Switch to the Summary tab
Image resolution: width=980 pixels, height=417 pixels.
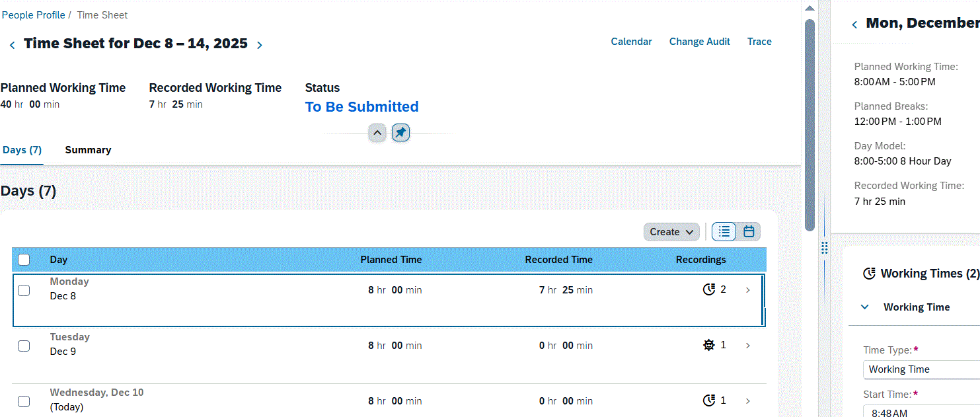coord(88,150)
